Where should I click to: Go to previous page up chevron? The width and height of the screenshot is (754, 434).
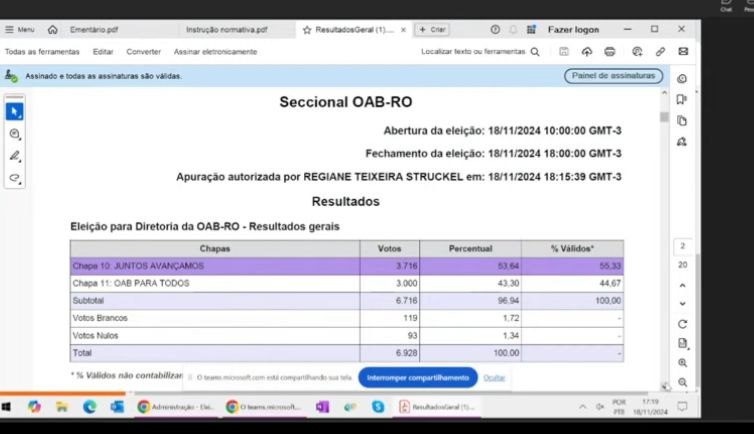(x=682, y=285)
